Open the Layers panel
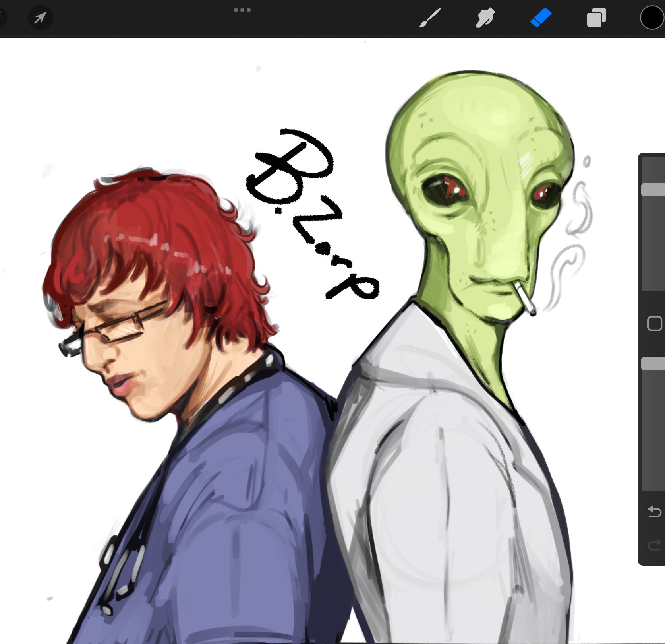Screen dimensions: 665x644 (596, 18)
